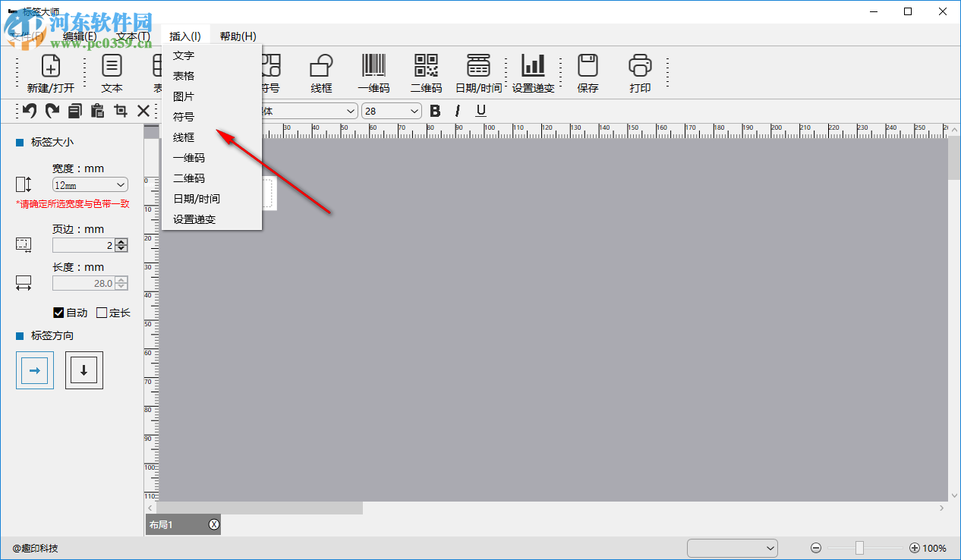Open the font size 28 dropdown
This screenshot has height=560, width=961.
(392, 111)
